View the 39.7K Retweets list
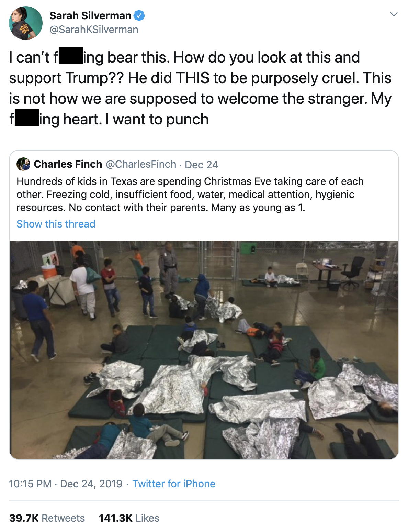 coord(47,518)
